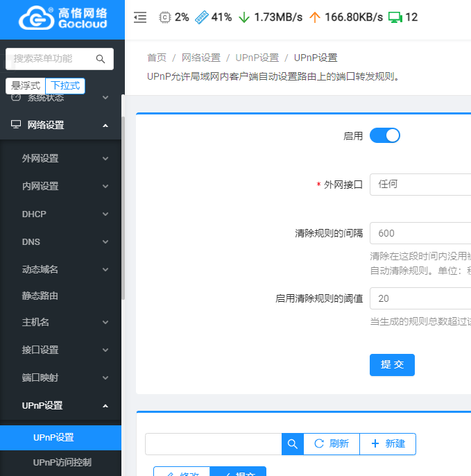Click the 41% memory usage value

coord(221,17)
